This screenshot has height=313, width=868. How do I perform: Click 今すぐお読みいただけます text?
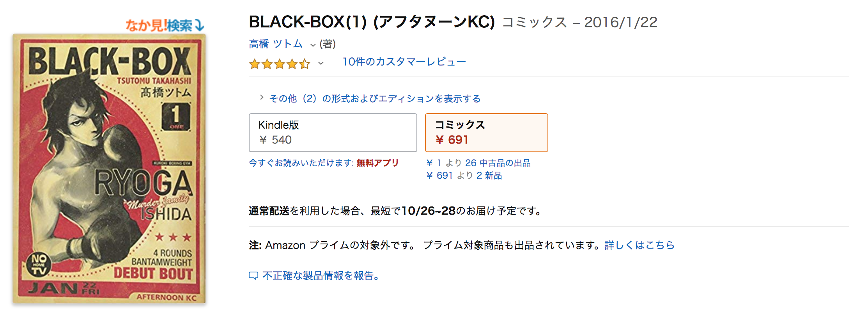tap(301, 163)
